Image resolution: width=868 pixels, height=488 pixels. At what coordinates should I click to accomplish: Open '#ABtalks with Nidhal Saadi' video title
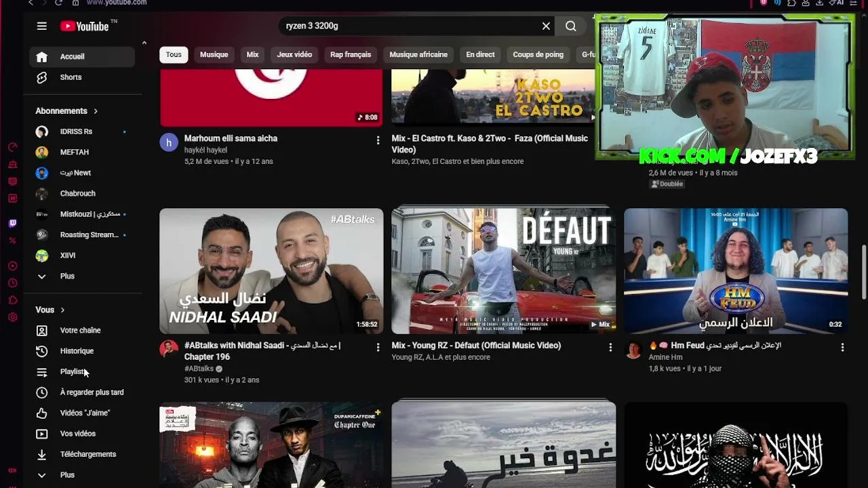pyautogui.click(x=262, y=351)
